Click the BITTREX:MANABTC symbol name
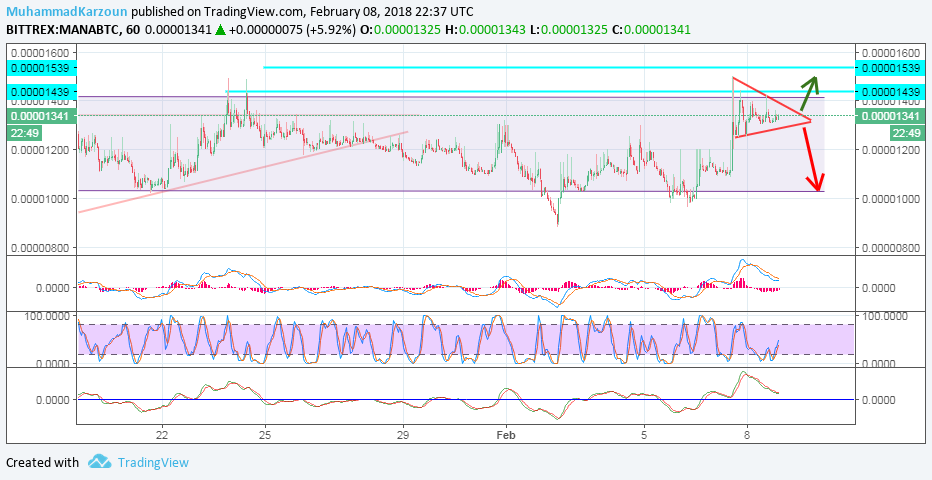Image resolution: width=932 pixels, height=480 pixels. point(60,29)
